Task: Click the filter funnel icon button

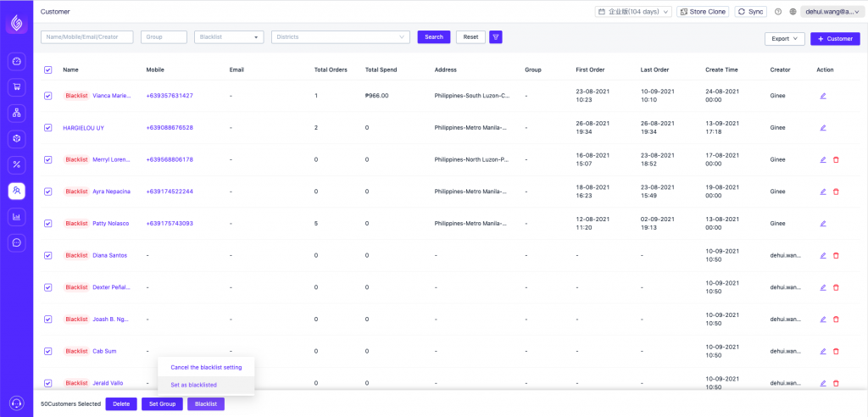Action: pos(496,37)
